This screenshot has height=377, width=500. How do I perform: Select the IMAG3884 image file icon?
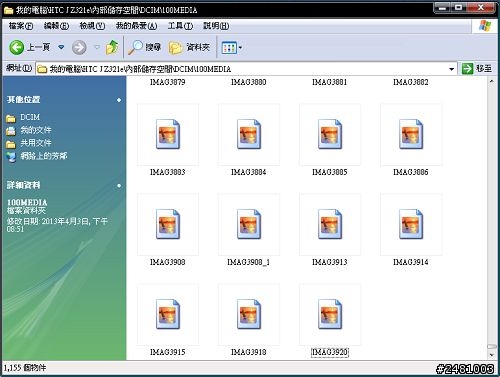pos(249,134)
